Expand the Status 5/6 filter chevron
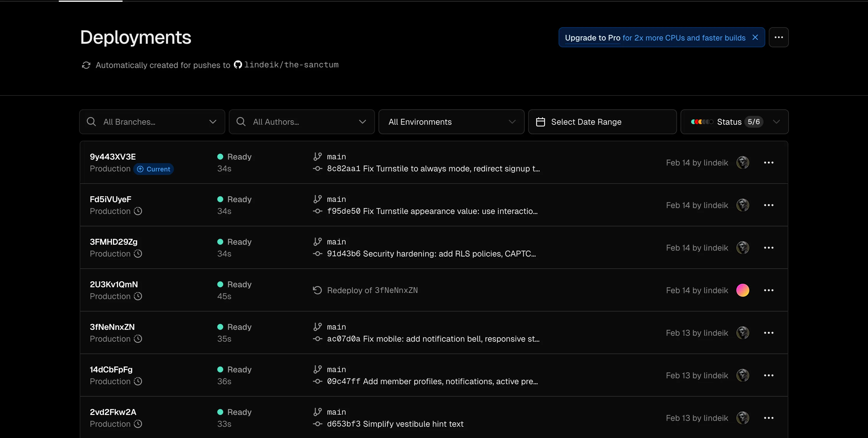 (777, 122)
